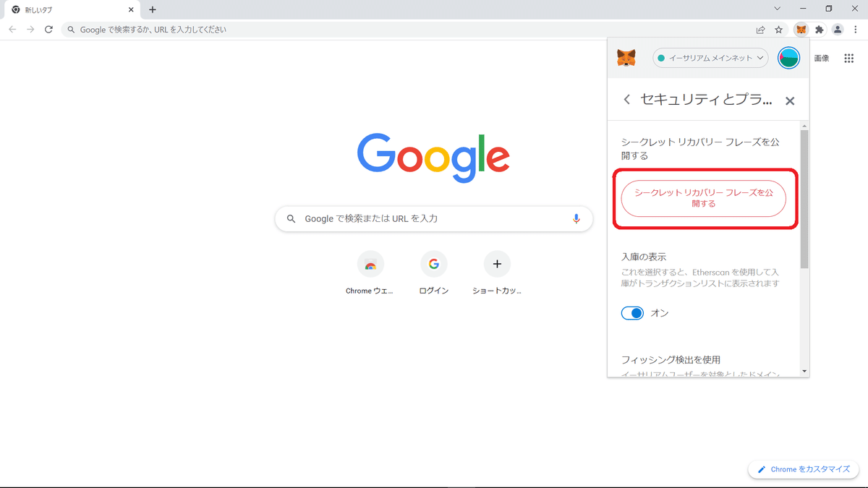This screenshot has width=868, height=488.
Task: Go back using the browser back arrow
Action: pos(12,30)
